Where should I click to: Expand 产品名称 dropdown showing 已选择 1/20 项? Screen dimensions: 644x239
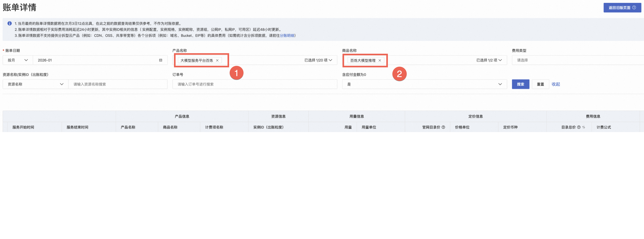point(318,60)
